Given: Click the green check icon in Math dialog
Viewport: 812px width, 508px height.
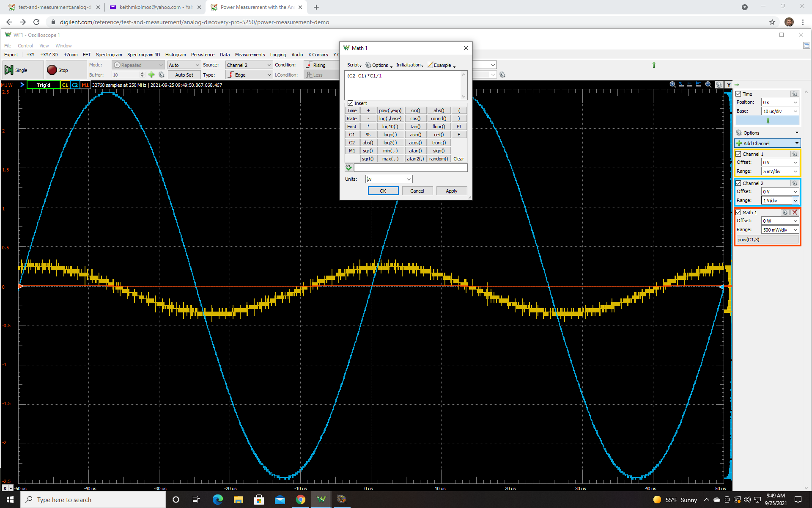Looking at the screenshot, I should pyautogui.click(x=348, y=168).
